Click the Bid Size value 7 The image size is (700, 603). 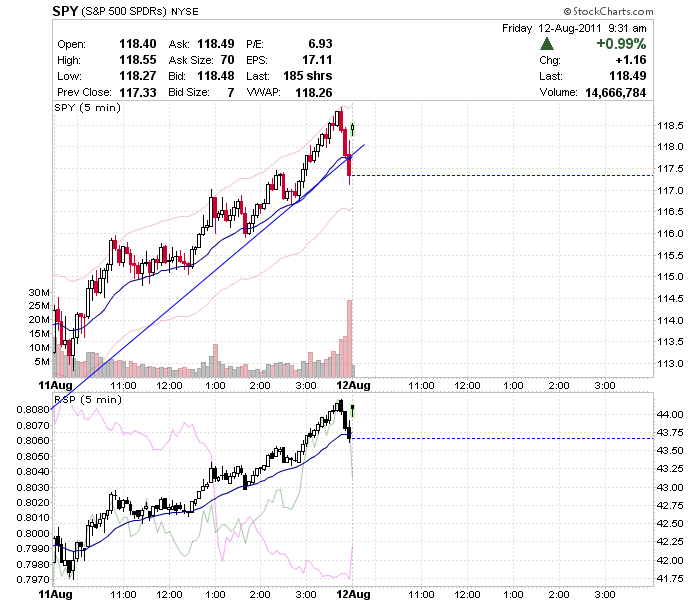coord(231,92)
